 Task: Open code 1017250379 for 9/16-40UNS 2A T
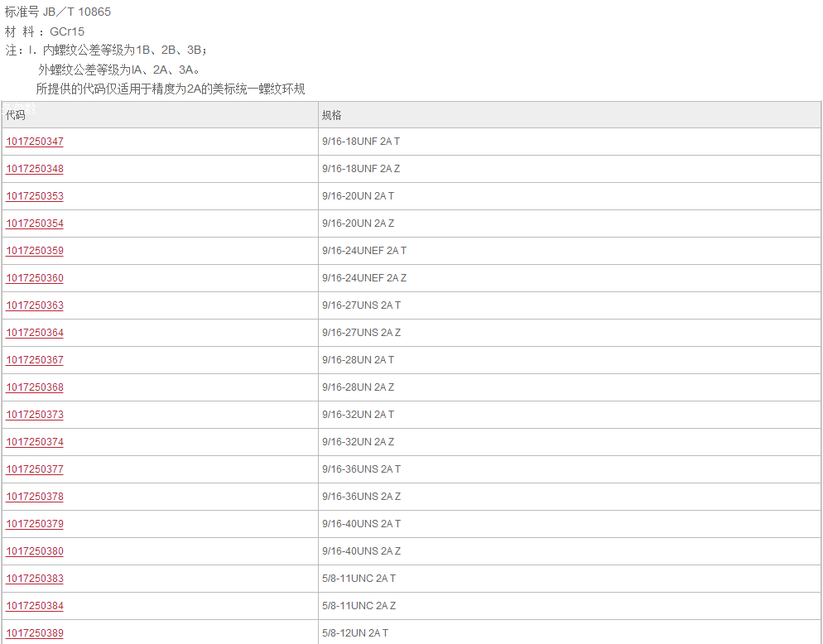35,524
